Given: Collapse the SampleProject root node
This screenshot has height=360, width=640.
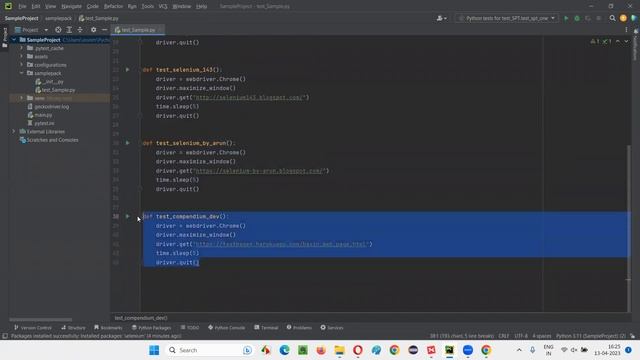Looking at the screenshot, I should pos(14,40).
